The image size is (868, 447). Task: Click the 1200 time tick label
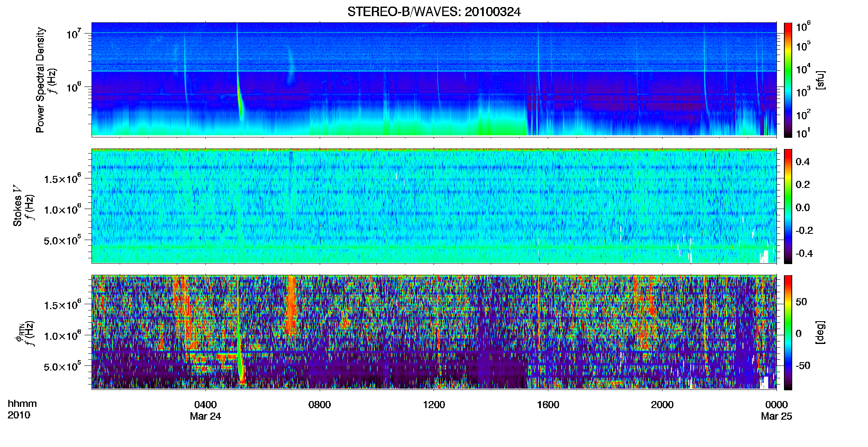(x=434, y=405)
